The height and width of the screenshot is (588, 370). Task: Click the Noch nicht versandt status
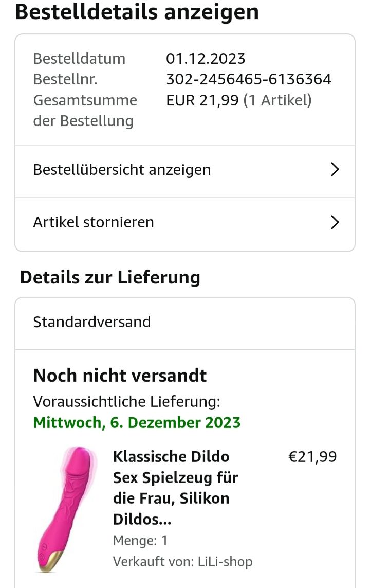(120, 376)
